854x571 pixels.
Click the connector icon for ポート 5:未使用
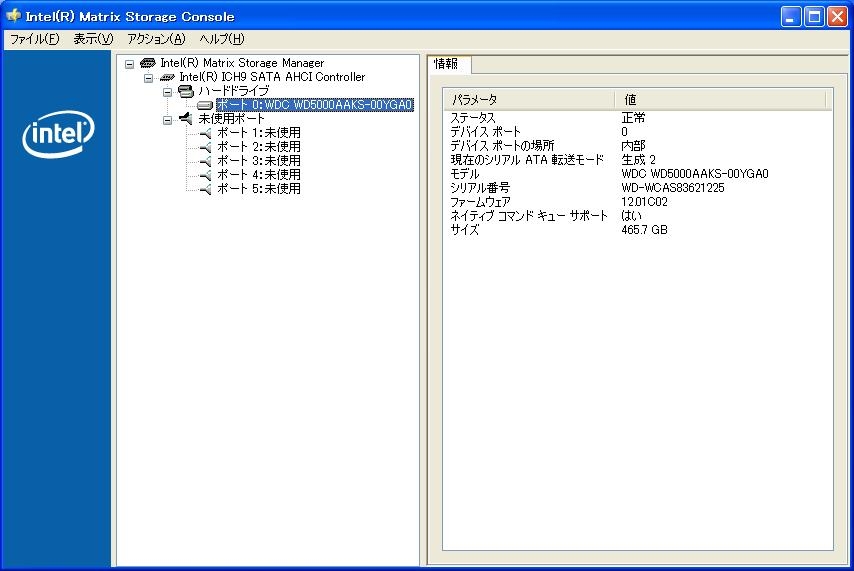click(205, 189)
